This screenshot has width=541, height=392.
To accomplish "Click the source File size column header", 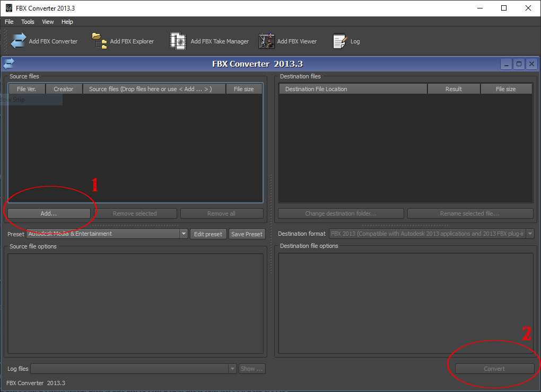I will tap(244, 89).
